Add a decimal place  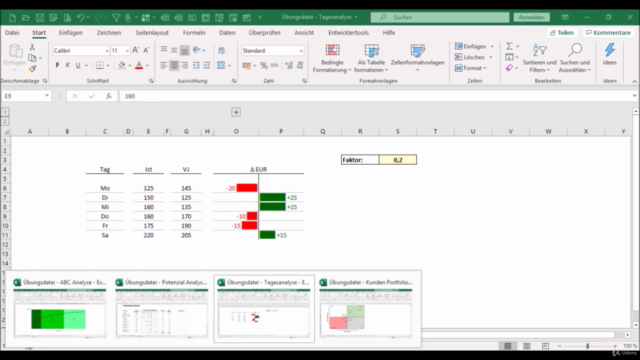coord(289,65)
